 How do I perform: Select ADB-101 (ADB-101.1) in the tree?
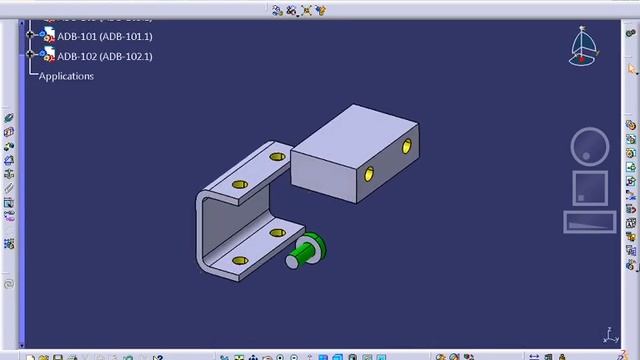click(105, 36)
